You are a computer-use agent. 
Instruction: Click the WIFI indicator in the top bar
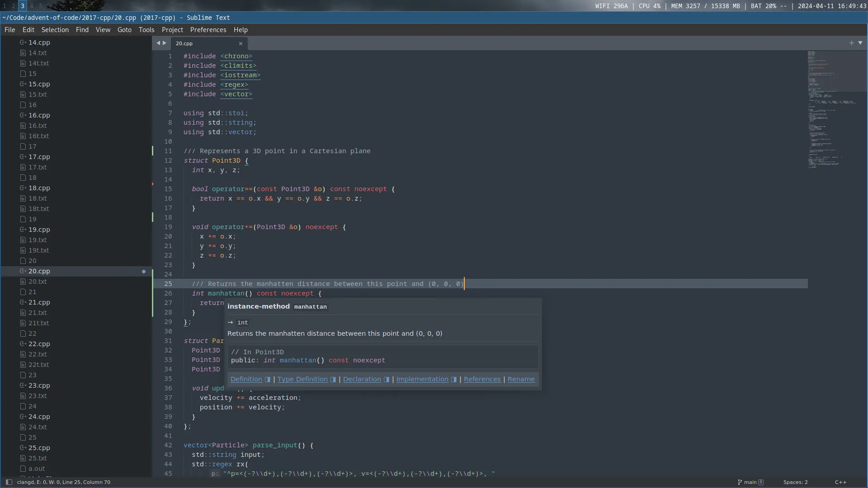(611, 6)
